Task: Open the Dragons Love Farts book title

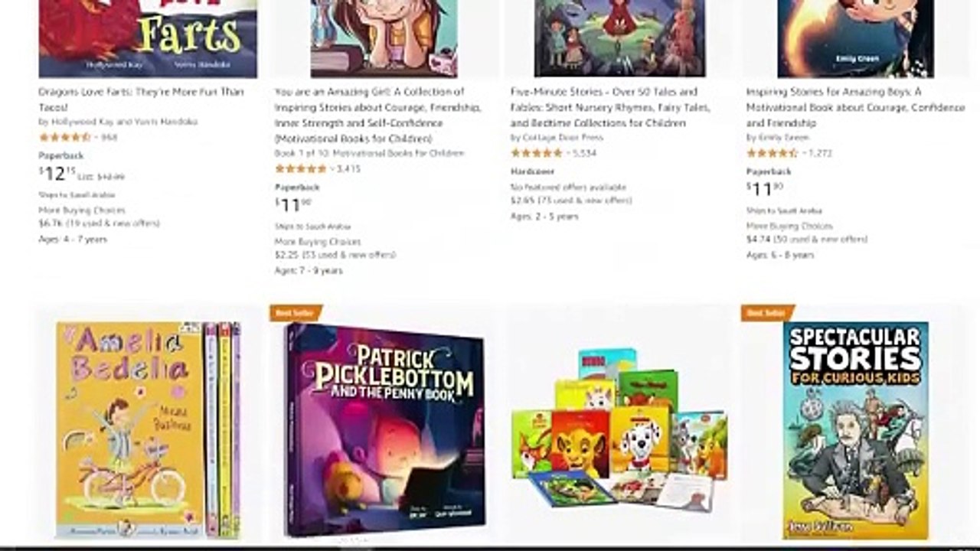Action: pos(141,99)
